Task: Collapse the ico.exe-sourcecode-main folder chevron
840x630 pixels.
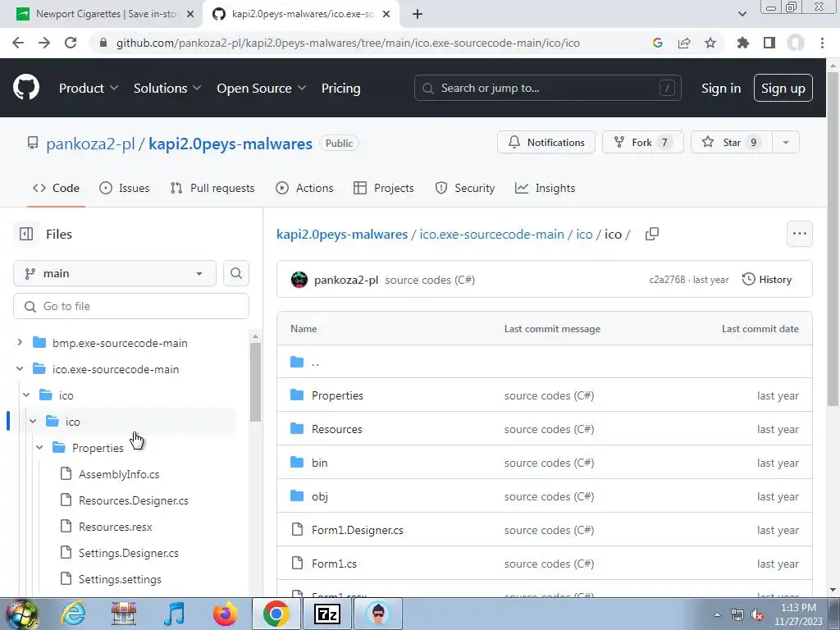Action: (x=20, y=368)
